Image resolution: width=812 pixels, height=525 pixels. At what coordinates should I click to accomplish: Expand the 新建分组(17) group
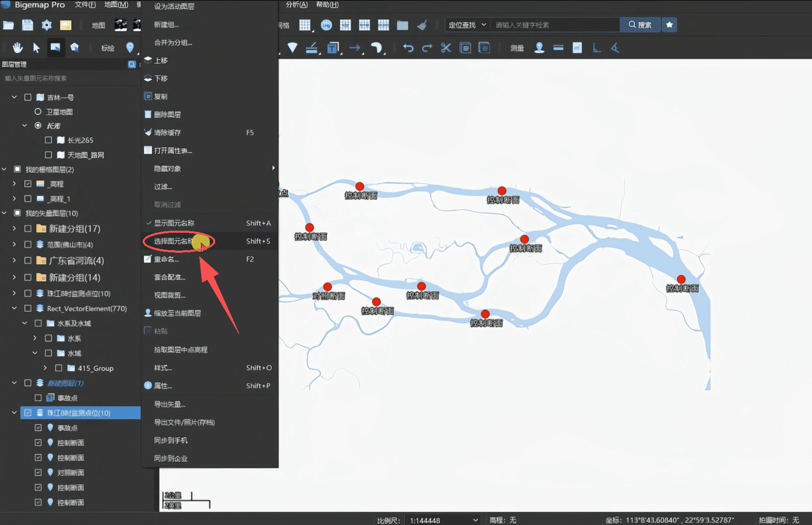click(x=14, y=229)
